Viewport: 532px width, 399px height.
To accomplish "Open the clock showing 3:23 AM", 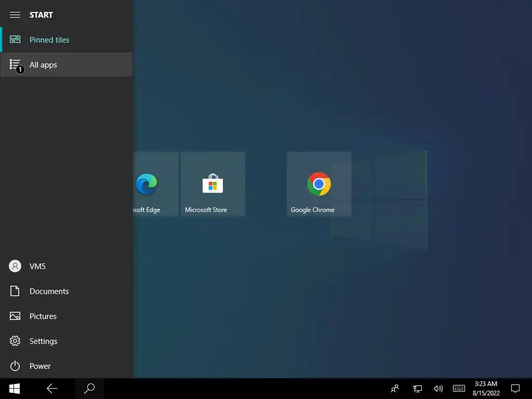I will [486, 389].
